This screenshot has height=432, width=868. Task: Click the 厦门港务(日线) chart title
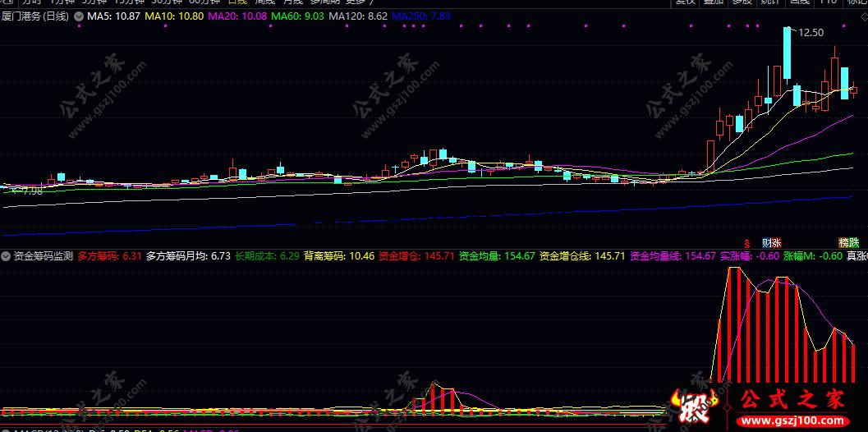[35, 16]
